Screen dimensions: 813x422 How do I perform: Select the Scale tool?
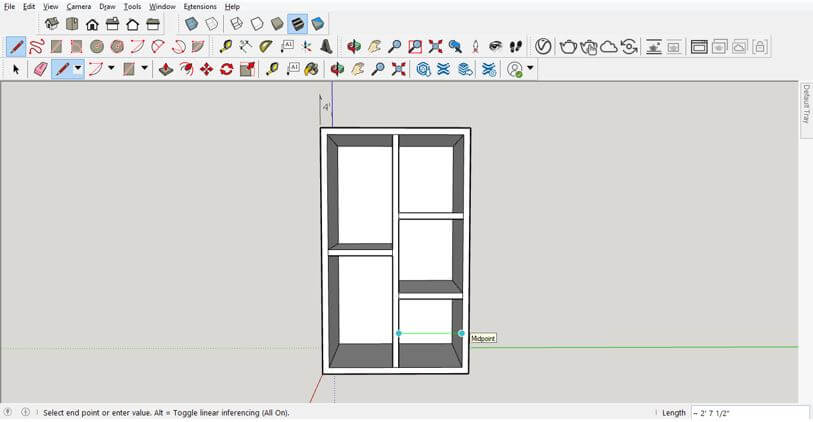tap(247, 69)
